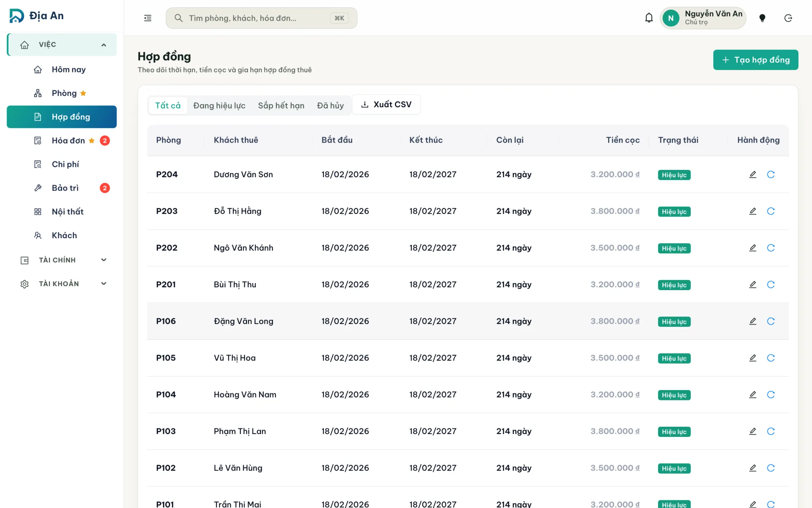Expand the TÀI KHOẢN section

(62, 284)
